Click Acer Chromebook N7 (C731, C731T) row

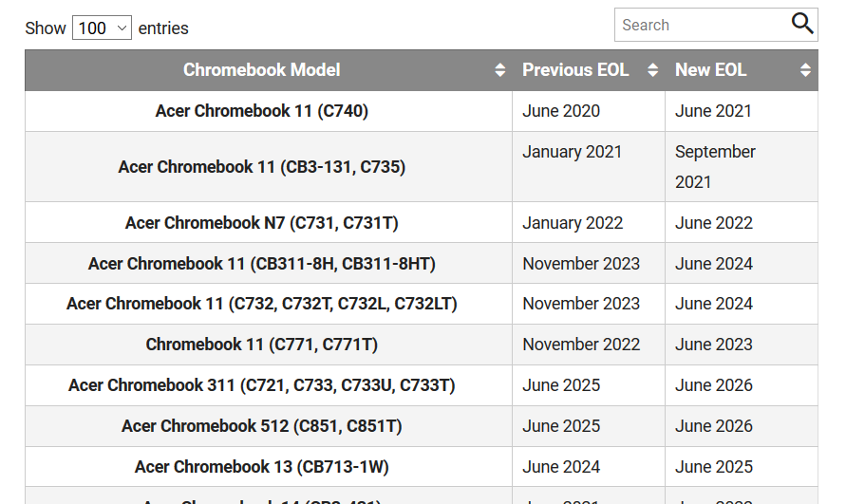(x=422, y=223)
